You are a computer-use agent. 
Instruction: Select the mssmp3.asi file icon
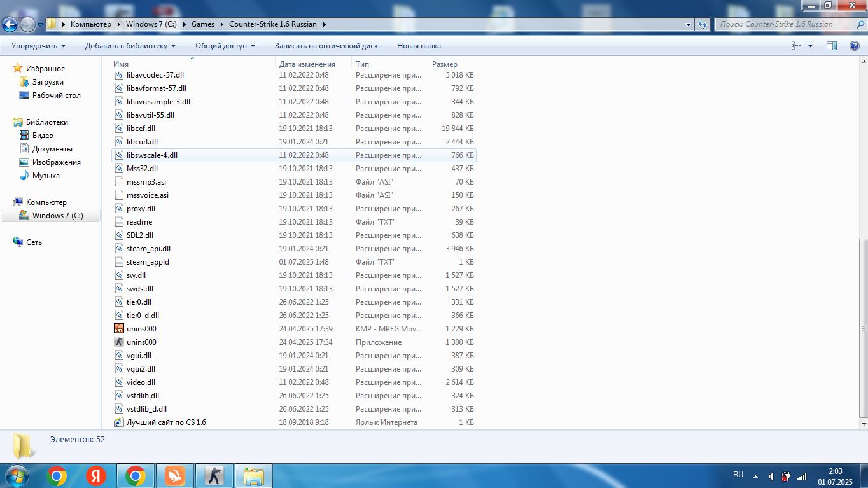click(x=119, y=182)
